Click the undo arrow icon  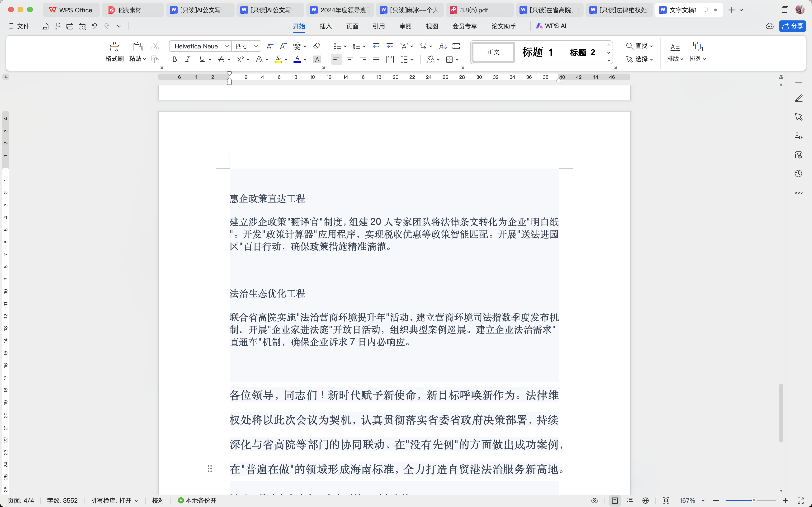click(x=94, y=26)
